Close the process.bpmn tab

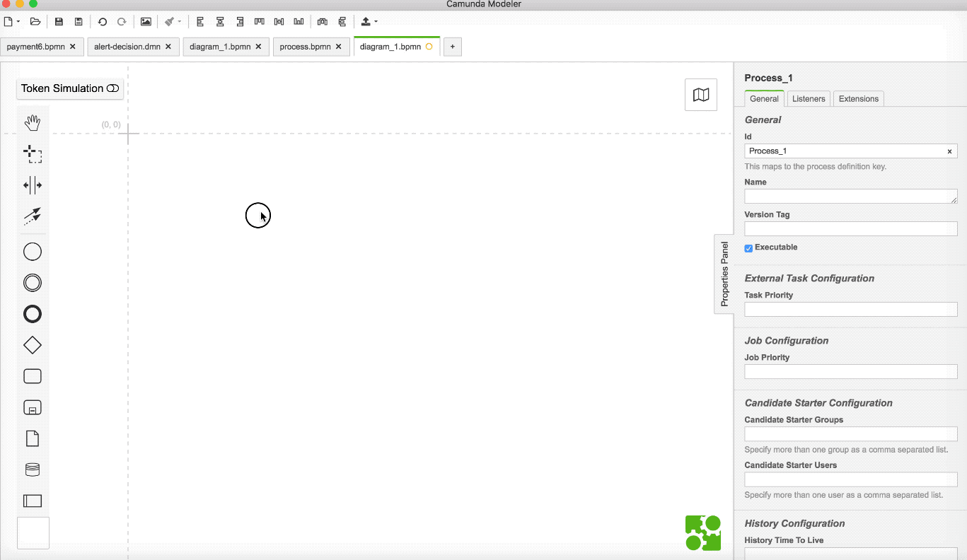tap(339, 47)
